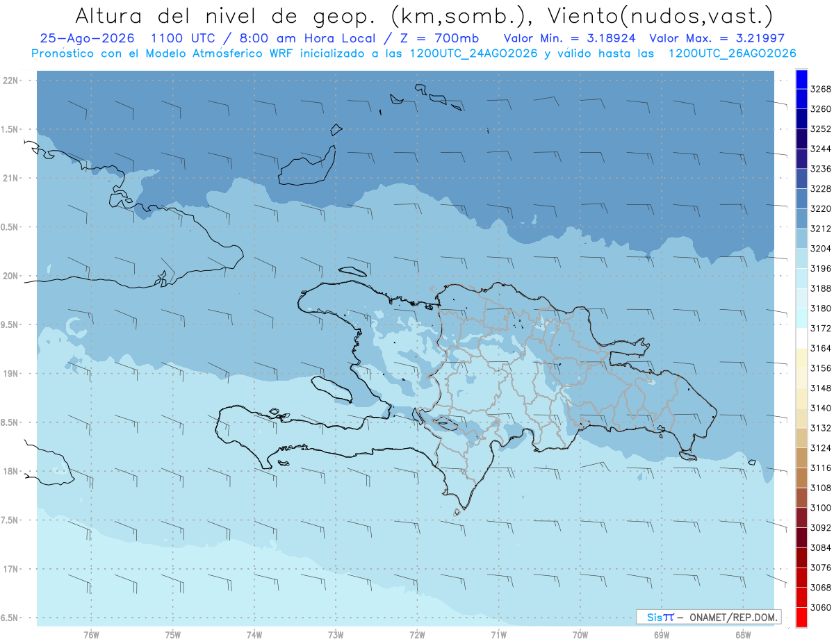Click the '75W' longitude label
Image resolution: width=834 pixels, height=644 pixels.
coord(173,635)
